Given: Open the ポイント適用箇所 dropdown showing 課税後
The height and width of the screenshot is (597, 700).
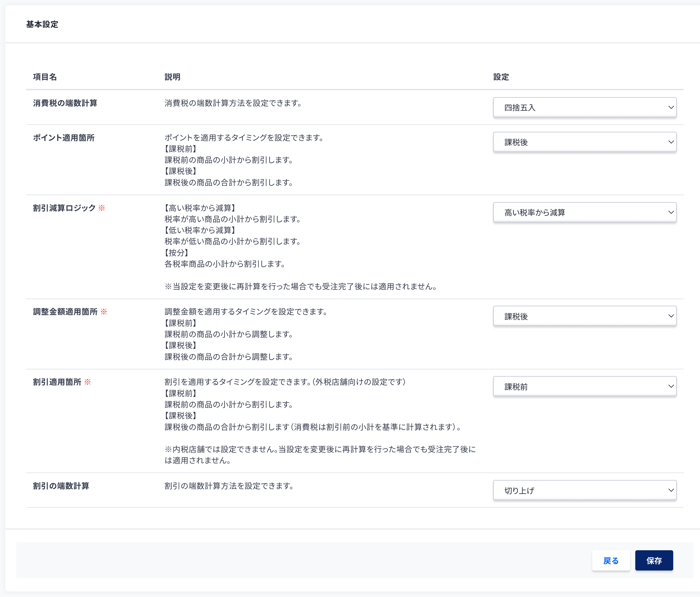Looking at the screenshot, I should (584, 142).
